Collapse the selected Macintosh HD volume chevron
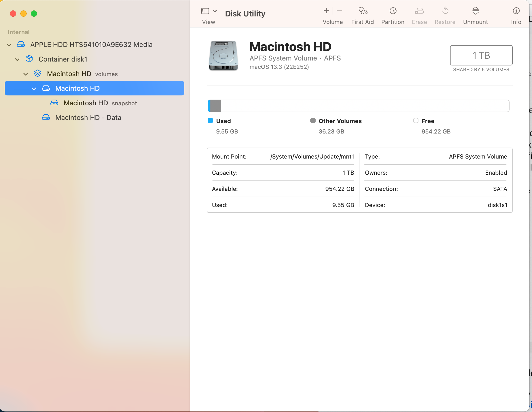The image size is (532, 412). (x=34, y=89)
